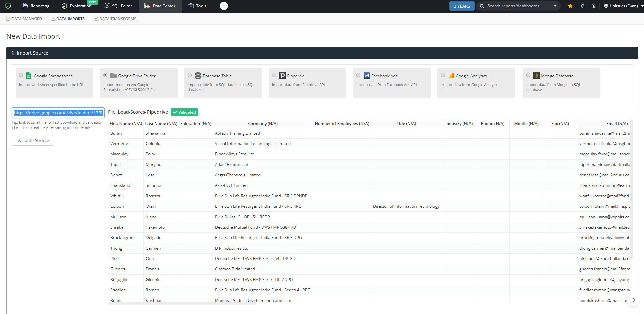
Task: Click 'Director of Information Technology' title cell
Action: [406, 206]
